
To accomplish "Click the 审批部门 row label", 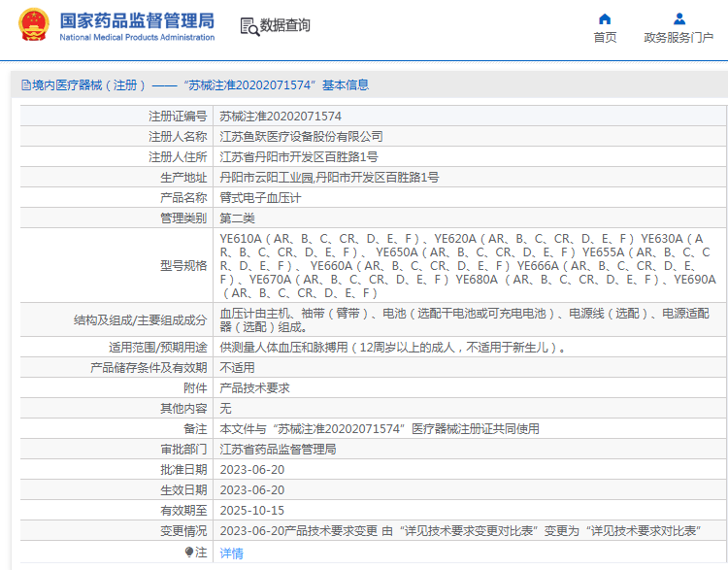I will [183, 450].
